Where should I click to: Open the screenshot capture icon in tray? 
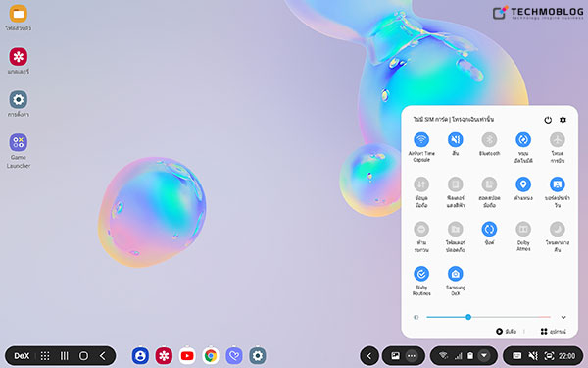point(549,355)
